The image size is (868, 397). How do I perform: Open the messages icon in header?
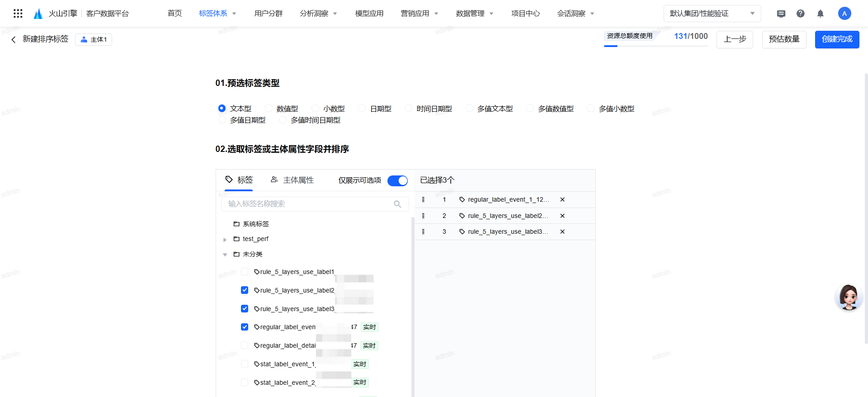click(781, 14)
